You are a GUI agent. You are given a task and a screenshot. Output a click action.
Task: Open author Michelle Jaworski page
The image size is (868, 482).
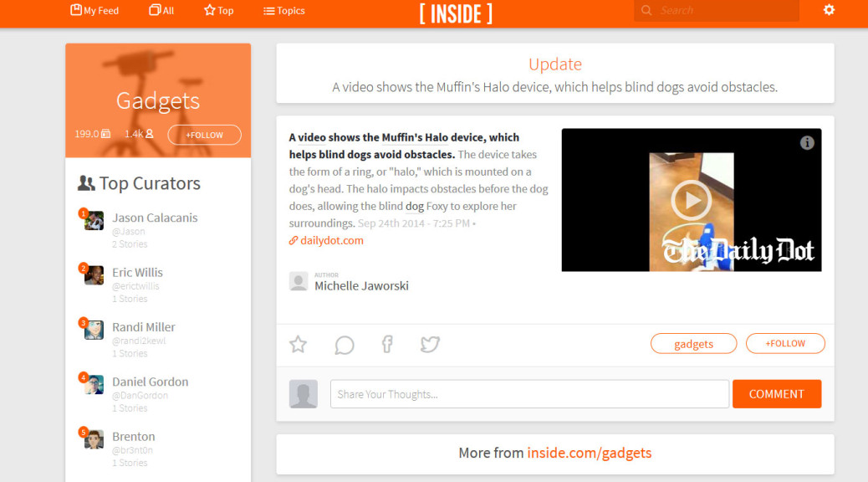361,286
